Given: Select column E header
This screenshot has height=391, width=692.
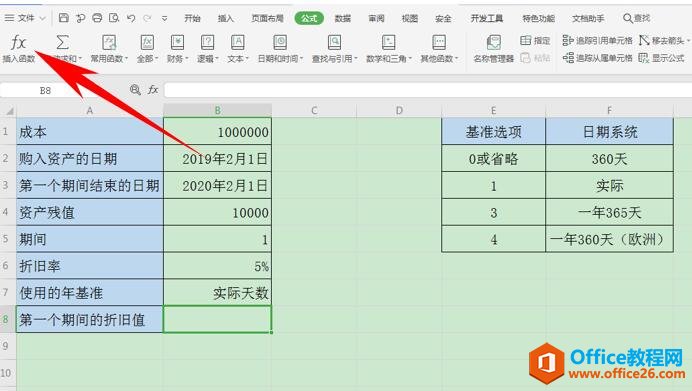Looking at the screenshot, I should [493, 110].
